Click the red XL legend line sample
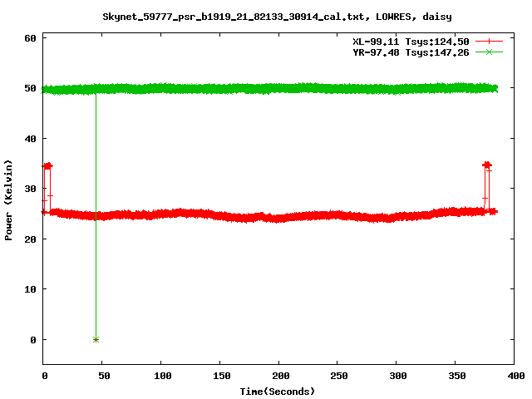The image size is (532, 399). click(489, 42)
